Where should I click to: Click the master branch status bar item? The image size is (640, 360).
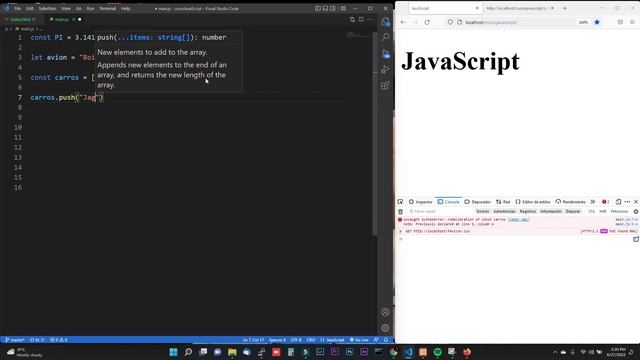(x=15, y=340)
